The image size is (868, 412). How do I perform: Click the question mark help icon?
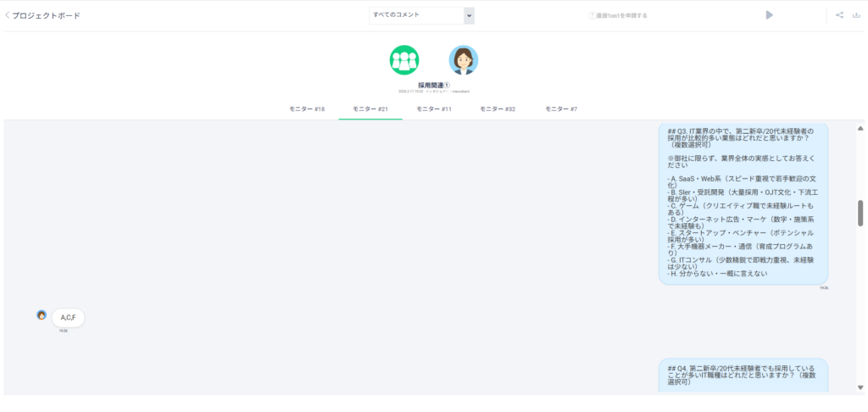click(591, 15)
